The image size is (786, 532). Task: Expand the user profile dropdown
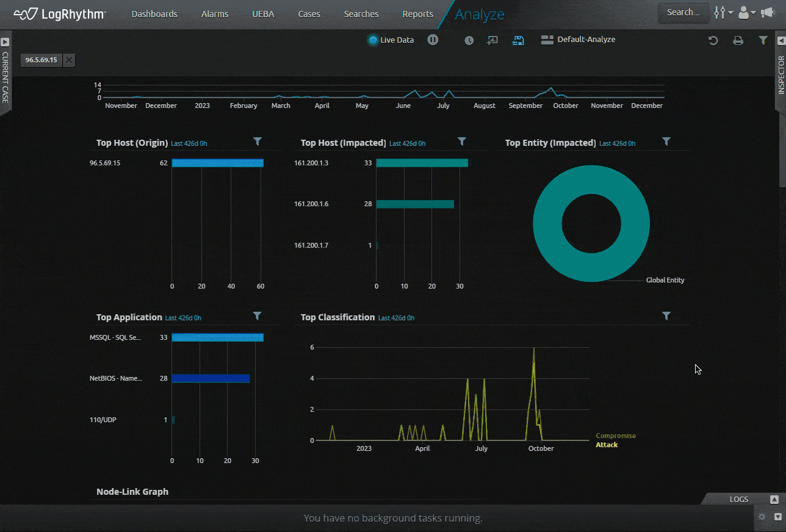pyautogui.click(x=745, y=12)
